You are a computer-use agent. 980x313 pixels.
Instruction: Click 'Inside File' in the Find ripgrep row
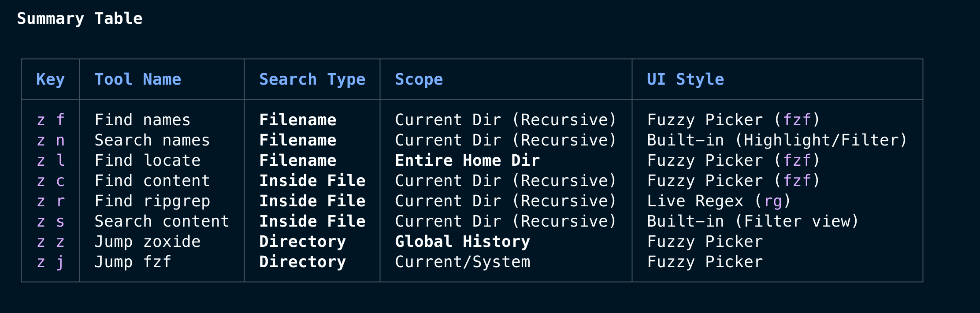tap(312, 201)
